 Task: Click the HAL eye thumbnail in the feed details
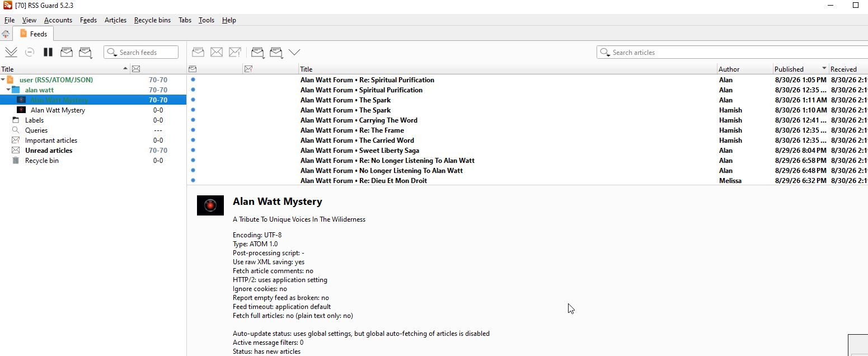tap(210, 205)
